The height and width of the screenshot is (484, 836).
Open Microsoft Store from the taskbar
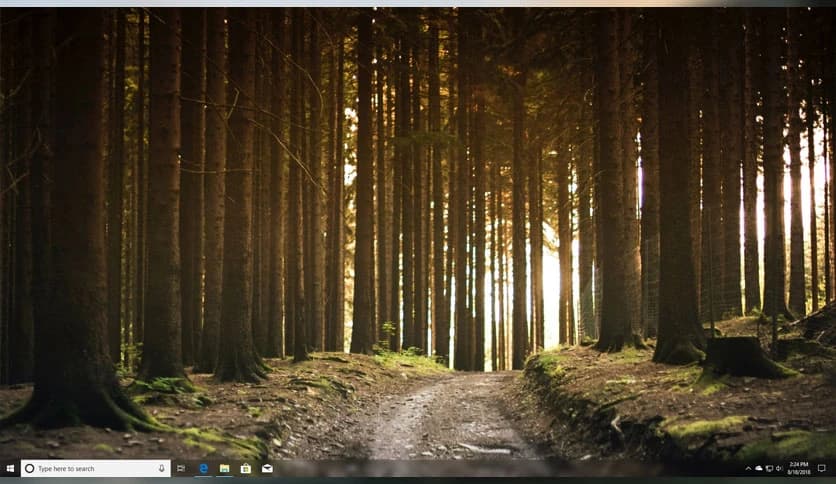246,469
